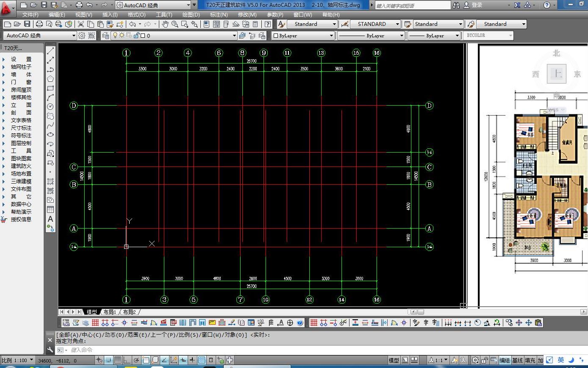Open 墙体 in the Tianzheng sidebar
588x368 pixels.
pos(21,74)
